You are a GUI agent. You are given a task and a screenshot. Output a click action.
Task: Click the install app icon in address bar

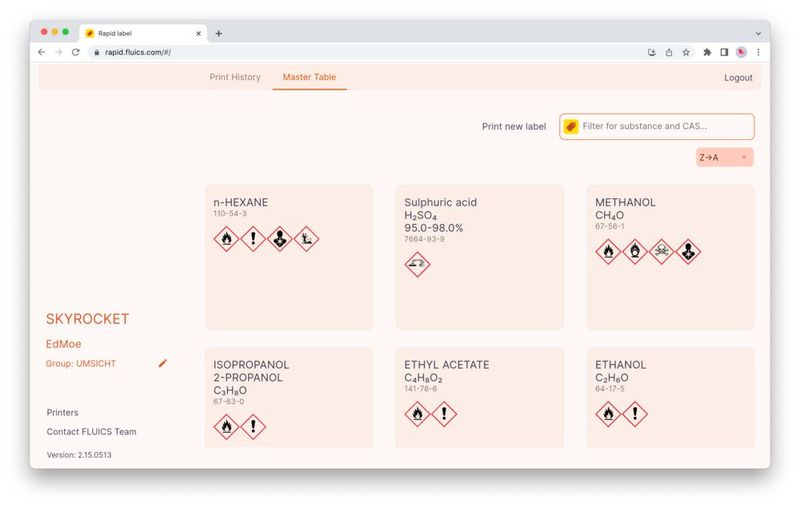(x=652, y=52)
